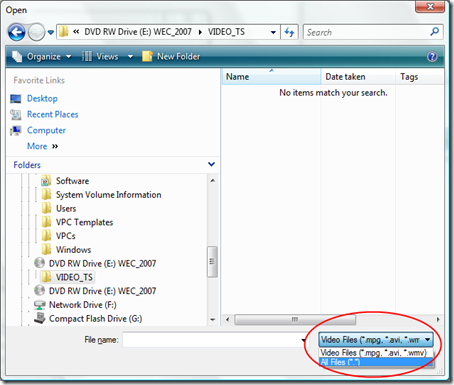Click the Software folder icon

tap(46, 181)
